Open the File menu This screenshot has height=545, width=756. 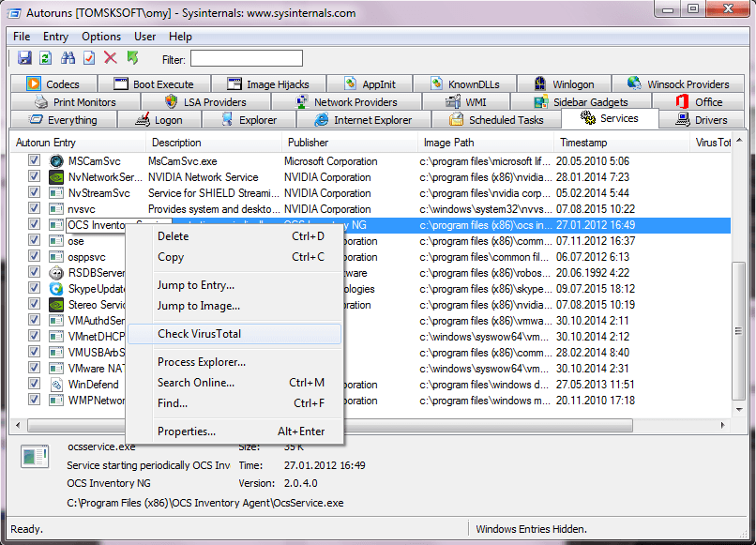pos(22,37)
